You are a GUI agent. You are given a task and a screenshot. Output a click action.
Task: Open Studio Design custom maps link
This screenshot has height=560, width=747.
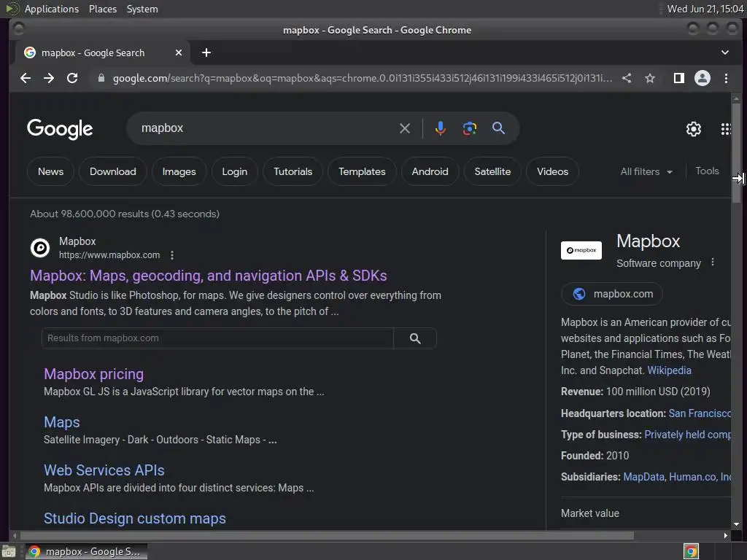(x=135, y=518)
